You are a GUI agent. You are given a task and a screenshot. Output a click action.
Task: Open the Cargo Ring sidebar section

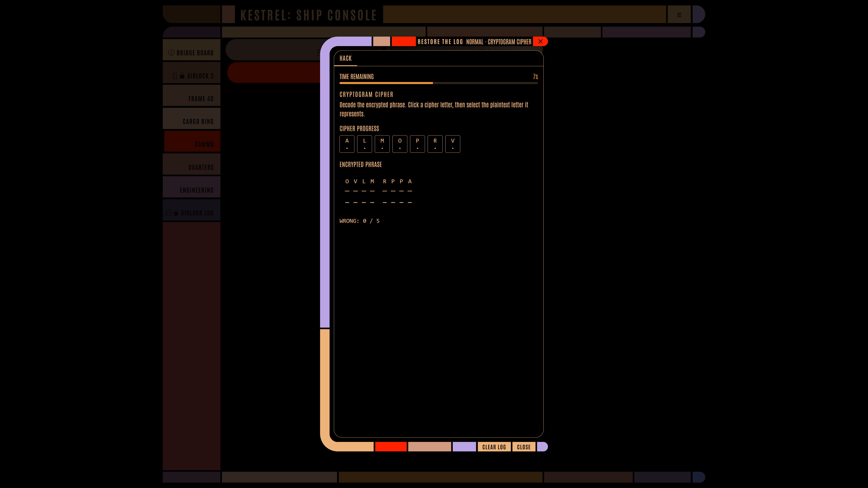(191, 118)
